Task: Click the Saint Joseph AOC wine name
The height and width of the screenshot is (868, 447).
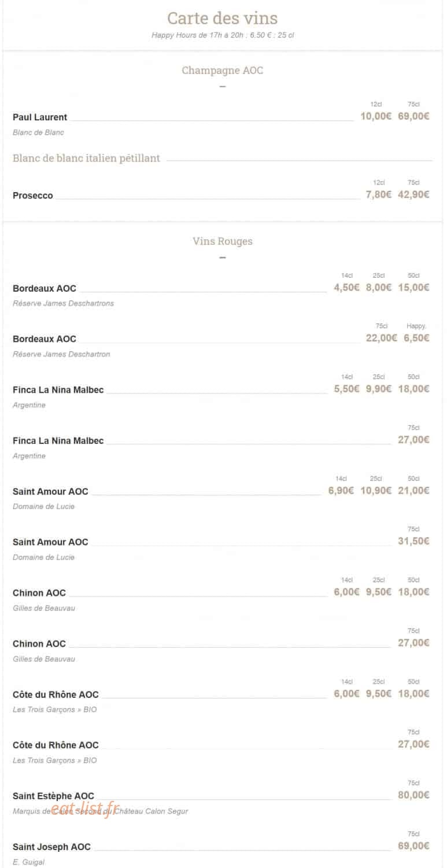Action: pyautogui.click(x=51, y=847)
